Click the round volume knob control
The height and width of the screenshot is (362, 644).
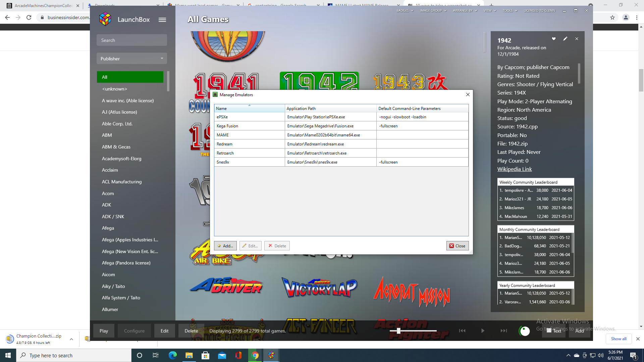click(525, 331)
